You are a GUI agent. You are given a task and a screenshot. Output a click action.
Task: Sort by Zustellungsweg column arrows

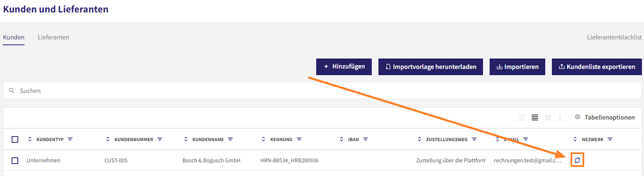[420, 139]
